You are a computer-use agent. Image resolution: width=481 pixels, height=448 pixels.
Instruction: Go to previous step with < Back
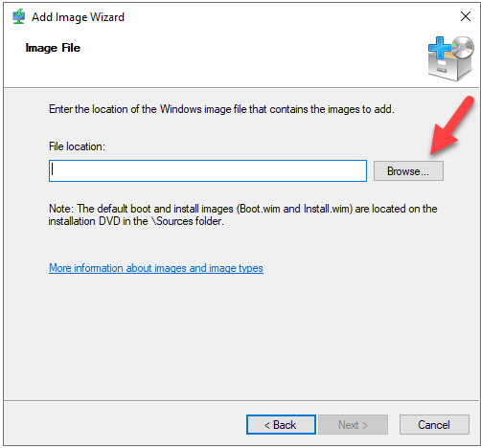(281, 425)
